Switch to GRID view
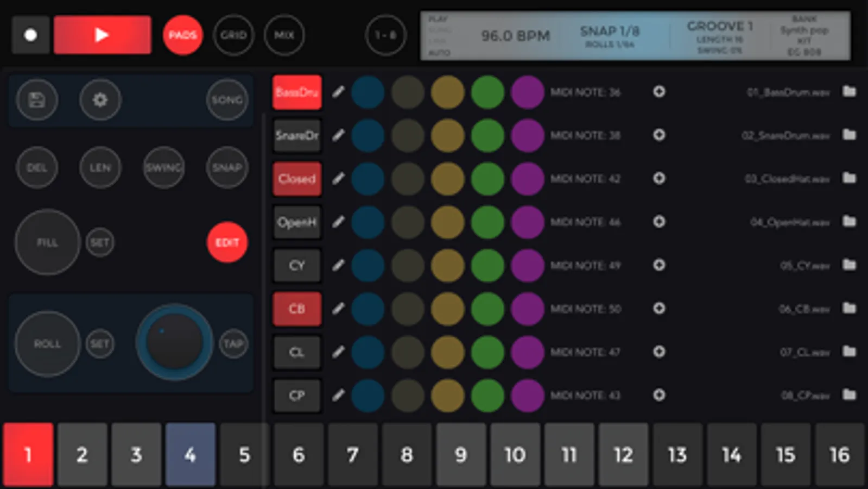 (233, 35)
